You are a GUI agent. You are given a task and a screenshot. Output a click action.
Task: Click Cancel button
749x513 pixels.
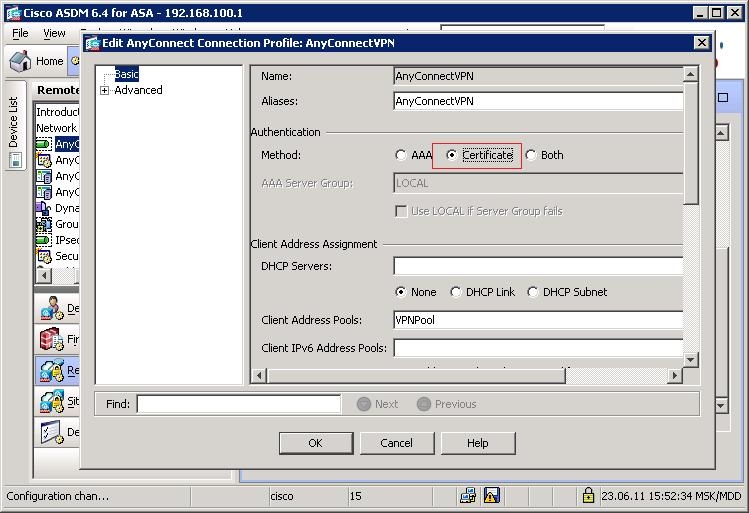click(x=396, y=443)
